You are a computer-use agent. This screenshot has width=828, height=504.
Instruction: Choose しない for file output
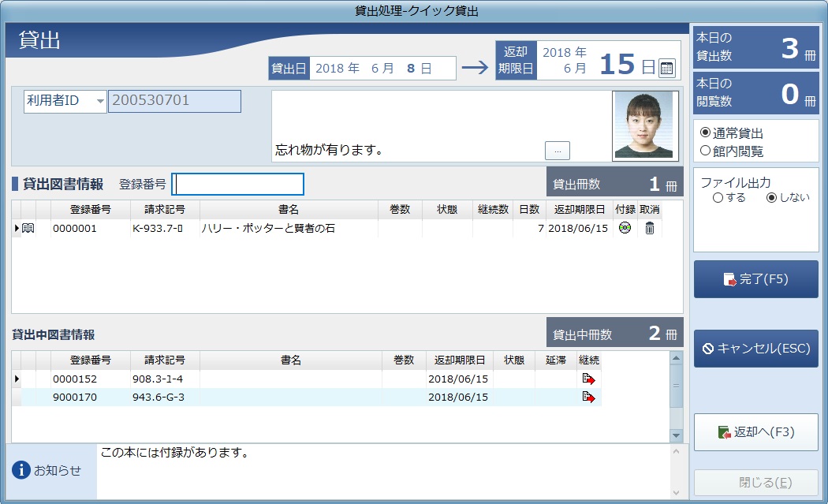coord(771,198)
